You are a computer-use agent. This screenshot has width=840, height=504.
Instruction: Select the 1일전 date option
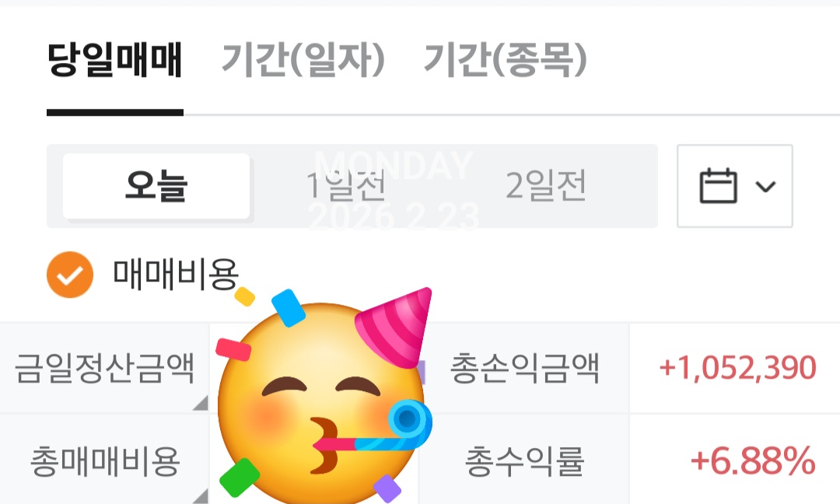click(x=346, y=186)
